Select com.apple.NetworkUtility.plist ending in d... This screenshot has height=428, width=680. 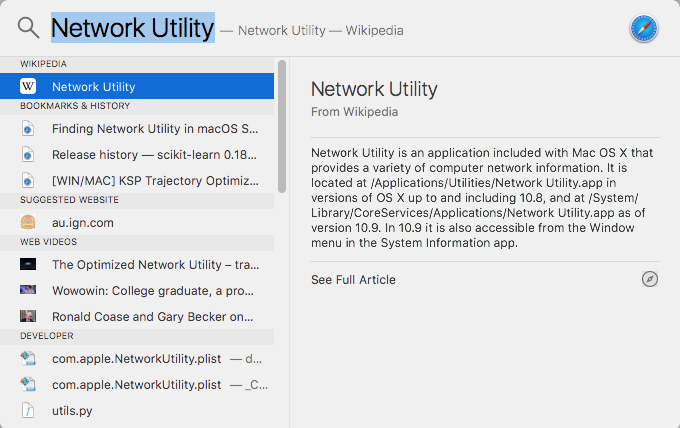[x=137, y=359]
